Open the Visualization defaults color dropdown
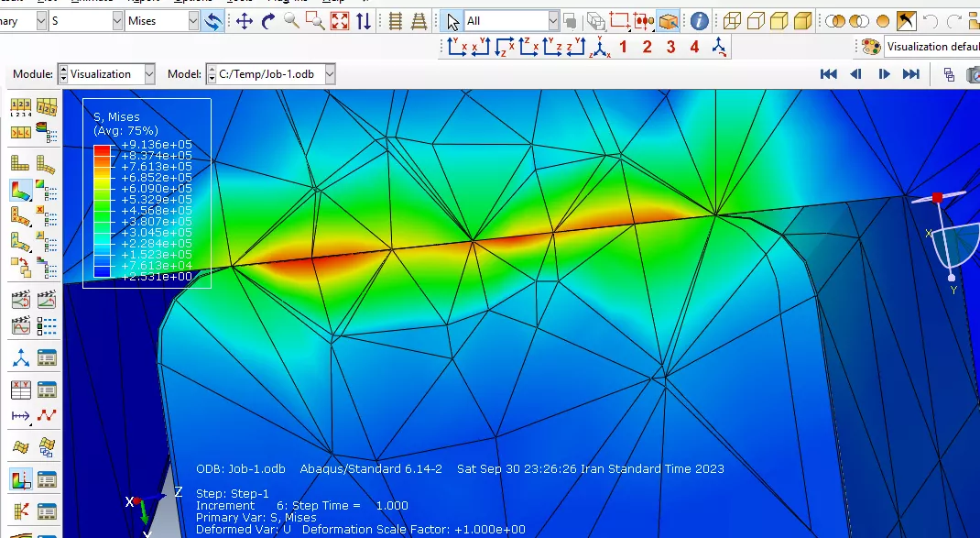Screen dimensions: 980x538 [932, 47]
